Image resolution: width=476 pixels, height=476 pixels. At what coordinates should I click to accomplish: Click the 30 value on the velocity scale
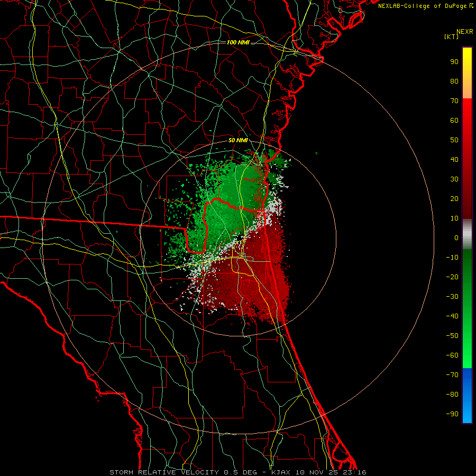click(x=454, y=179)
